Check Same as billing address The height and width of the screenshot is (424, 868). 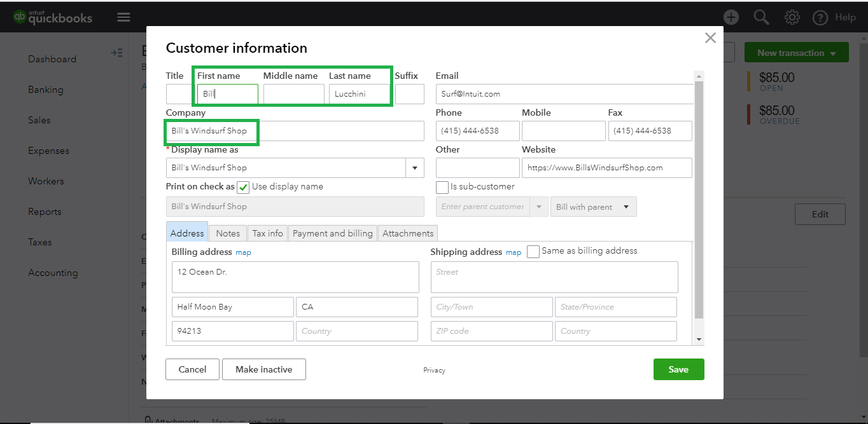[x=533, y=252]
